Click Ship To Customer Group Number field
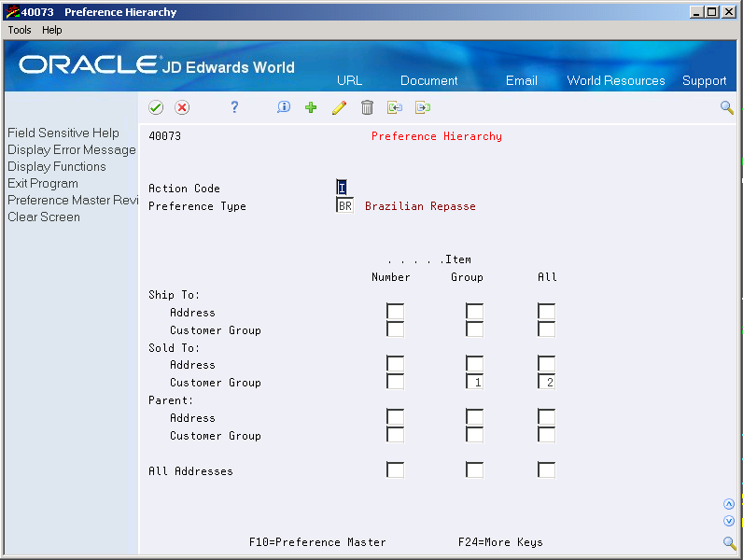 click(395, 329)
